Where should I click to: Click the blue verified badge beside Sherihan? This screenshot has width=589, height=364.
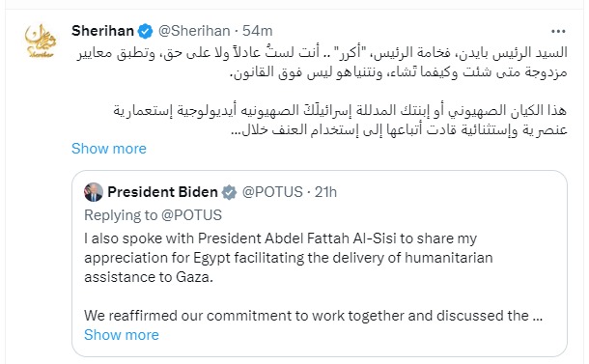point(146,31)
